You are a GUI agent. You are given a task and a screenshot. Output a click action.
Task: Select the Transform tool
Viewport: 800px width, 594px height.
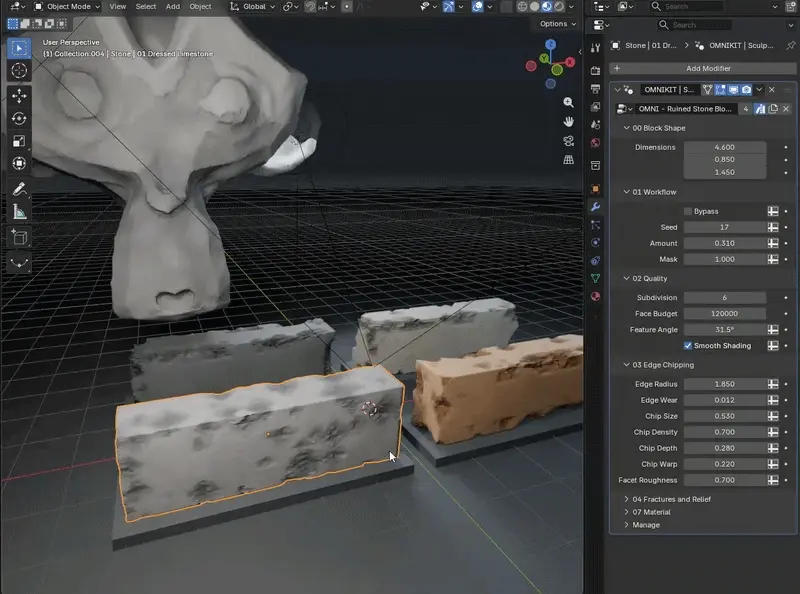click(x=19, y=163)
